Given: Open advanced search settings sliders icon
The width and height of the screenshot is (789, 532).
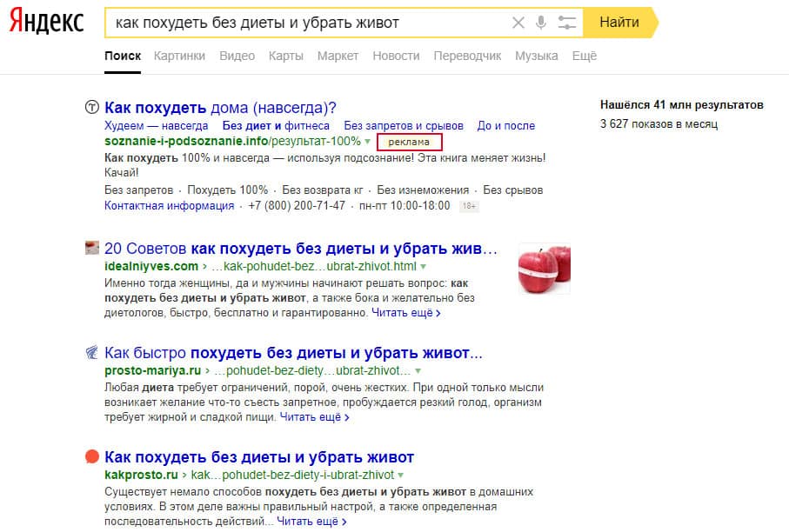Looking at the screenshot, I should (567, 23).
